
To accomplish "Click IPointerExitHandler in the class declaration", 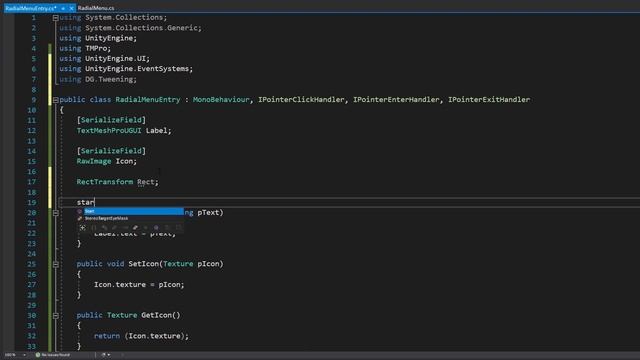I will pyautogui.click(x=489, y=100).
